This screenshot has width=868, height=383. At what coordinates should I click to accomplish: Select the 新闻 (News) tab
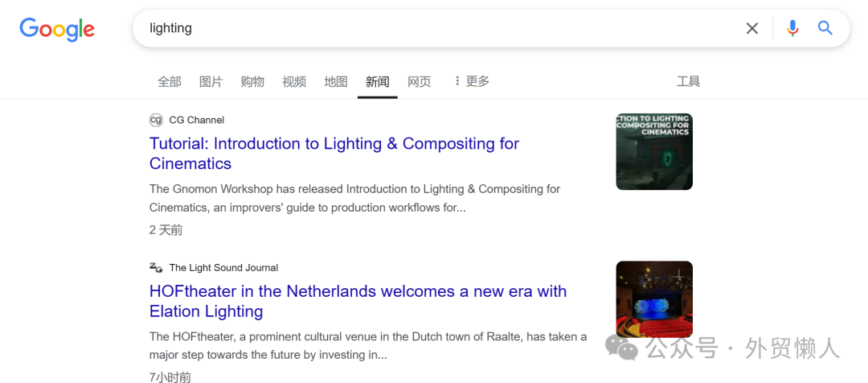378,81
